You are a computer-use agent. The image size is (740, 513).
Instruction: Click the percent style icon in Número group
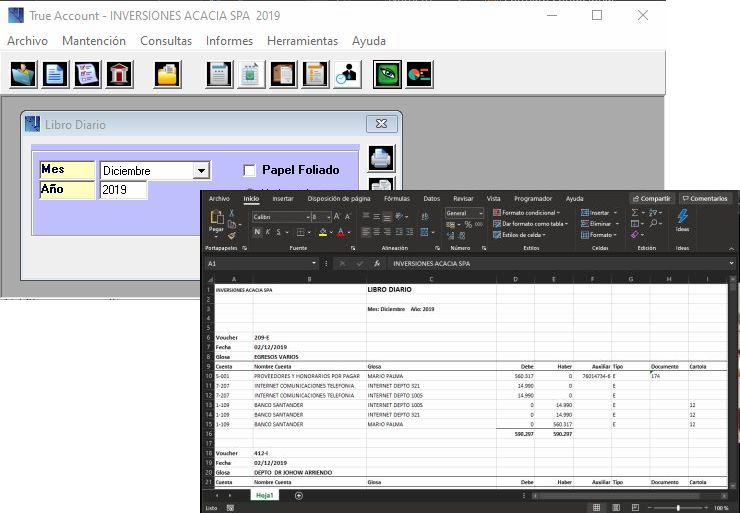(x=468, y=224)
